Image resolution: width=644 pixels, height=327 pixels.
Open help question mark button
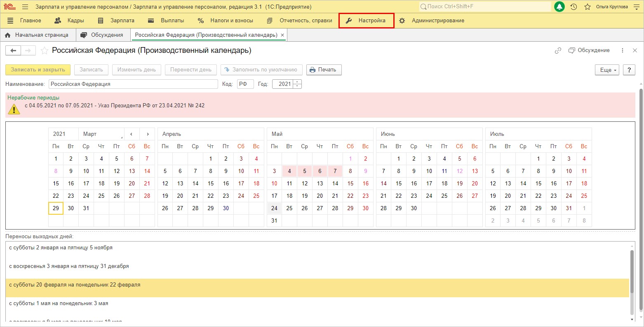(629, 70)
